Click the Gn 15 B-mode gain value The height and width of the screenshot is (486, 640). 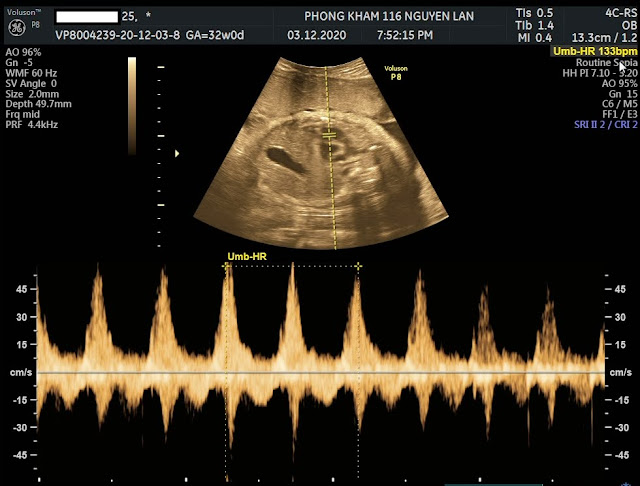[x=623, y=94]
